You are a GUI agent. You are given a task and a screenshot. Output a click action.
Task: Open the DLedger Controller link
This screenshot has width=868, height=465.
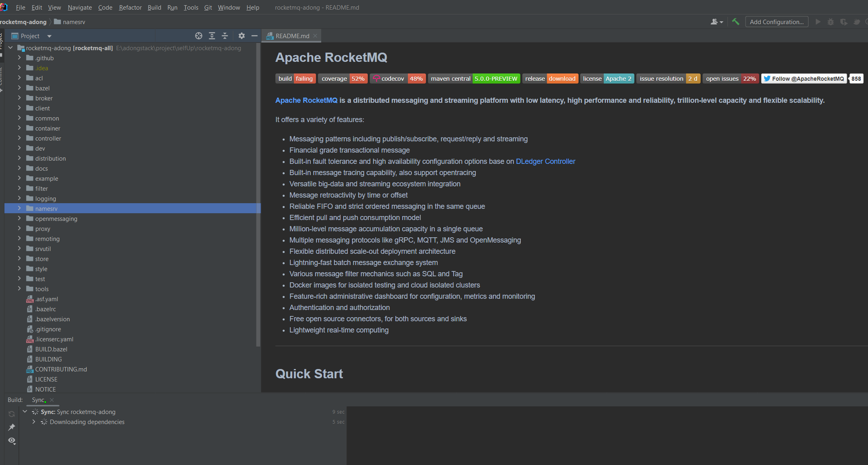coord(545,161)
